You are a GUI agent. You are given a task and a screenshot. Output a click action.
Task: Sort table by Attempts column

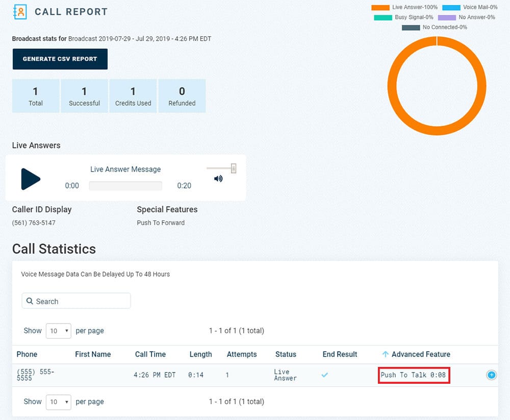point(242,354)
